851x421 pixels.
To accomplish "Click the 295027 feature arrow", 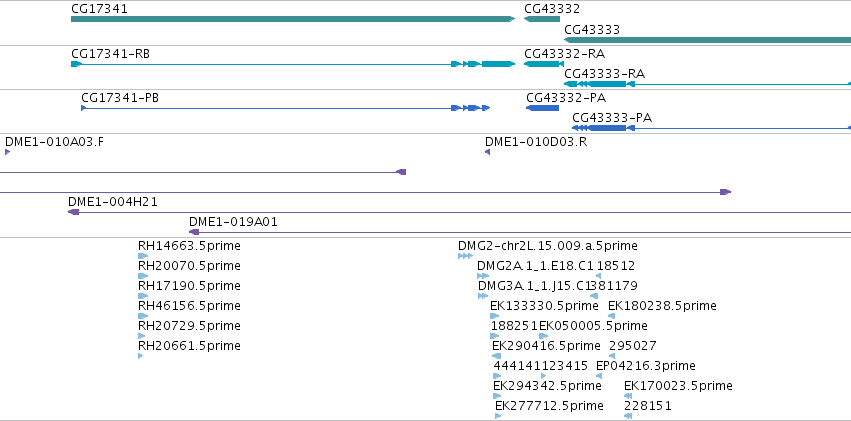I will 612,356.
